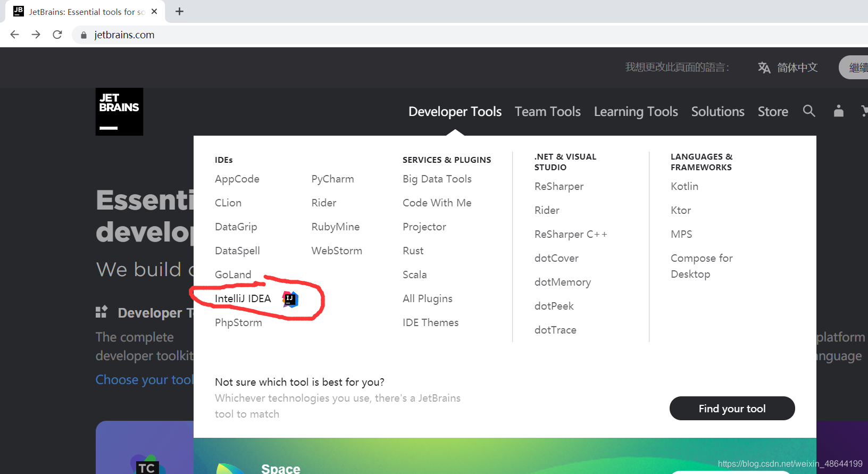Click the JetBrains logo
The height and width of the screenshot is (474, 868).
[x=119, y=112]
